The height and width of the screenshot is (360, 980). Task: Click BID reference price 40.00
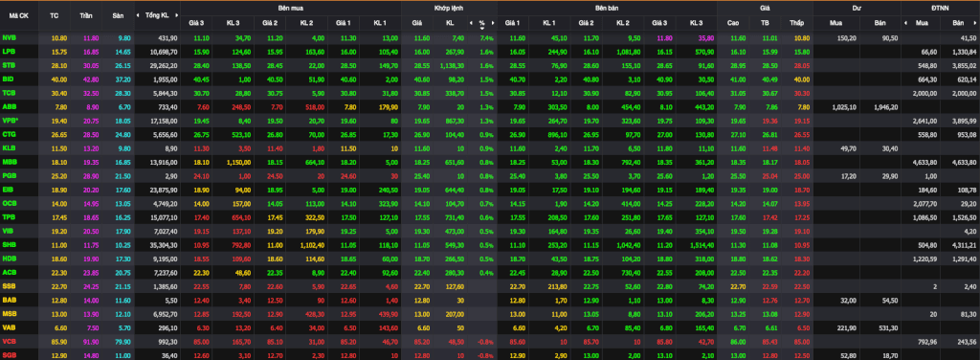[x=58, y=79]
